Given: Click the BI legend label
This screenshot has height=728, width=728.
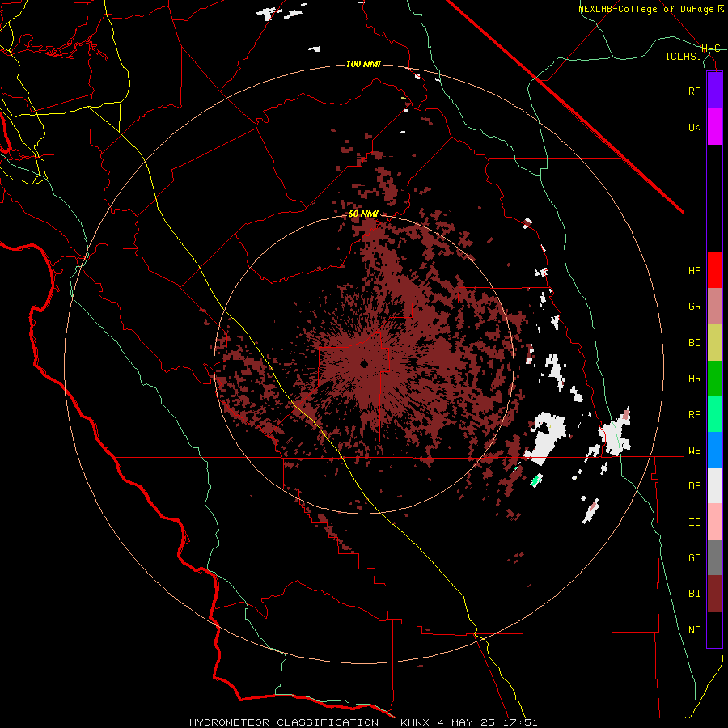Looking at the screenshot, I should [x=694, y=594].
